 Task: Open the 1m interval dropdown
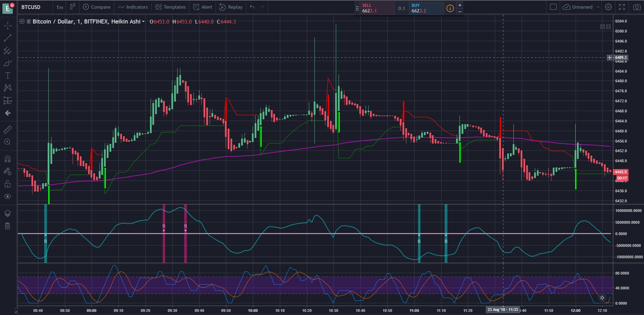(x=60, y=7)
